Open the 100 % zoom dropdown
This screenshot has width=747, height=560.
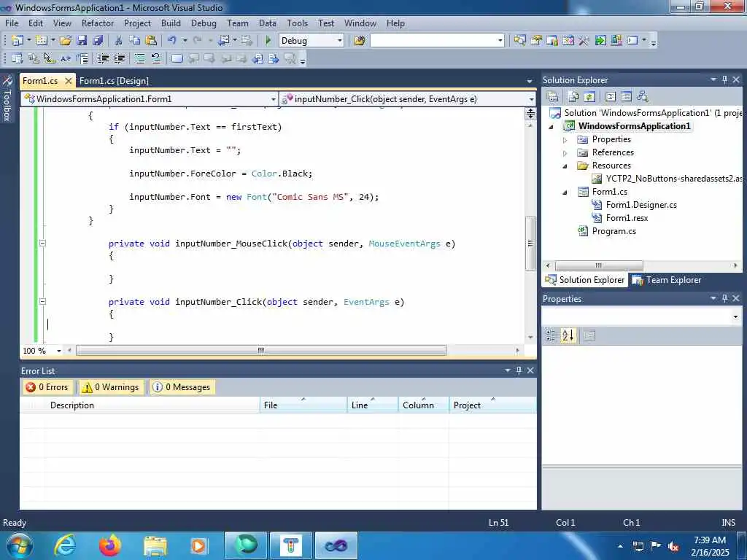pyautogui.click(x=59, y=351)
